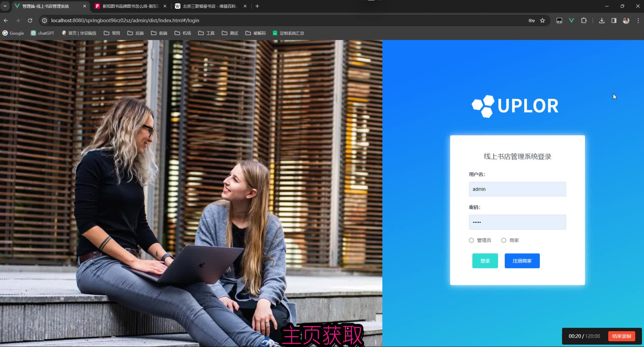Screen dimensions: 644x347
Task: Close the 新知图书品牌 tab
Action: (x=165, y=6)
